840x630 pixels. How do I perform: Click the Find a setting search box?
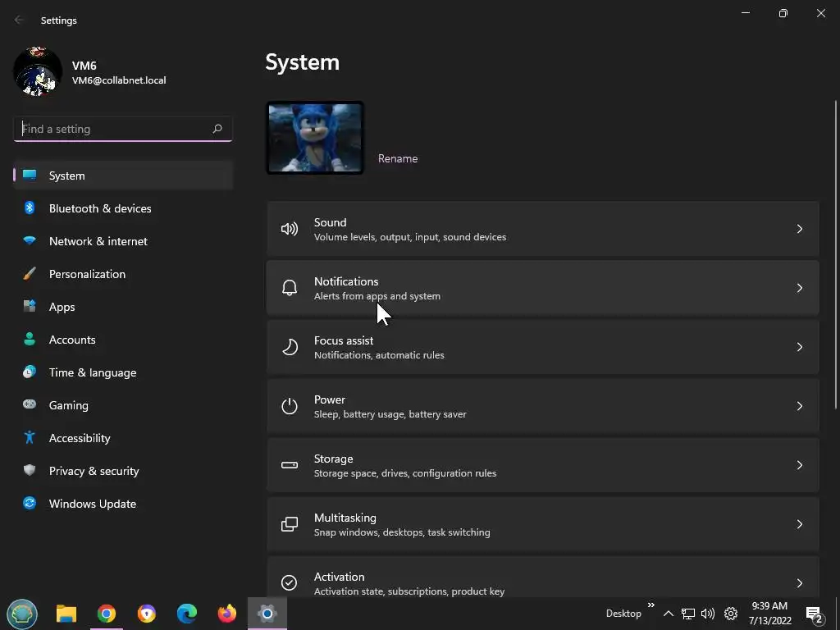click(x=123, y=129)
